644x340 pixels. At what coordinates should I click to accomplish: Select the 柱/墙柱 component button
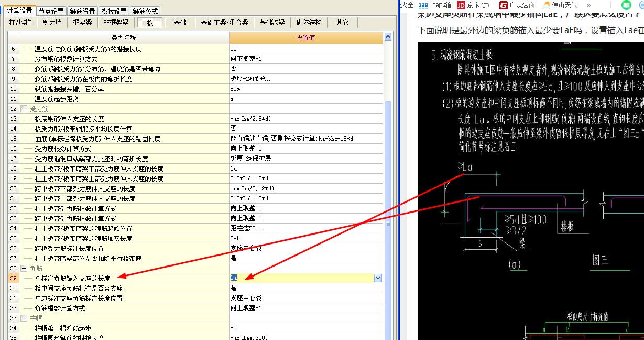pyautogui.click(x=21, y=23)
